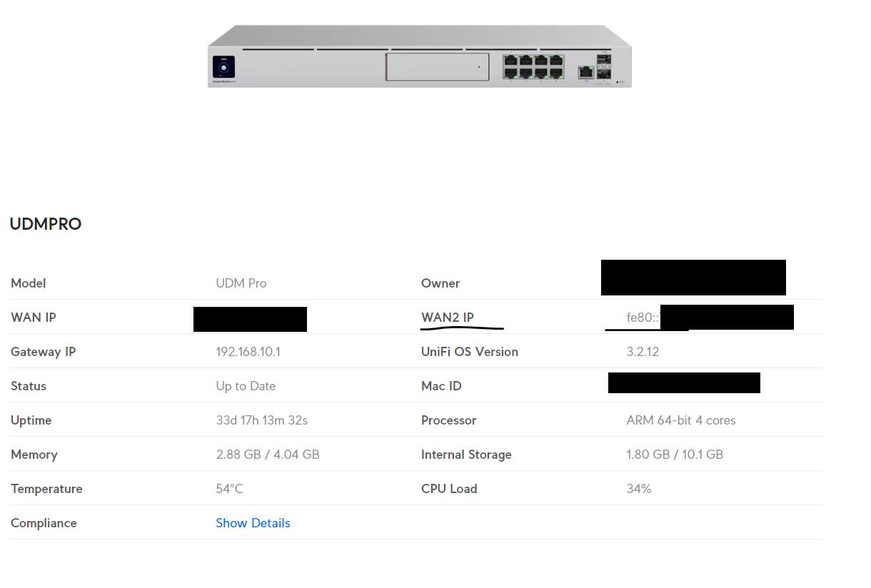871x588 pixels.
Task: Click the UniFi OS Version label
Action: click(470, 352)
